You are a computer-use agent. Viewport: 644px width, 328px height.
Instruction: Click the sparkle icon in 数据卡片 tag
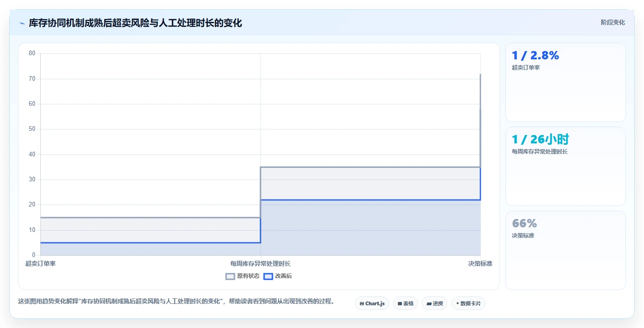pos(457,303)
